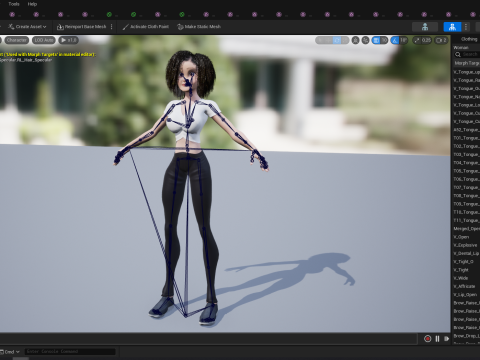Click the Enter Console Command field
Image resolution: width=480 pixels, height=360 pixels.
click(x=70, y=351)
